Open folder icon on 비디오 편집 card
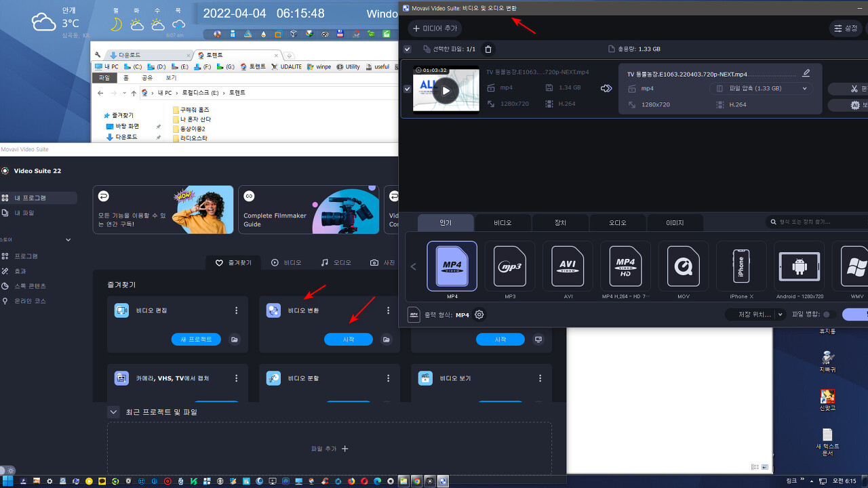The height and width of the screenshot is (488, 868). click(x=234, y=340)
